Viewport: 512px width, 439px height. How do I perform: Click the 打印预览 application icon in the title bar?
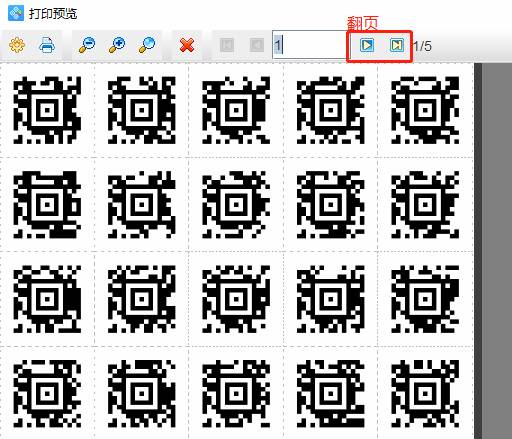coord(16,13)
